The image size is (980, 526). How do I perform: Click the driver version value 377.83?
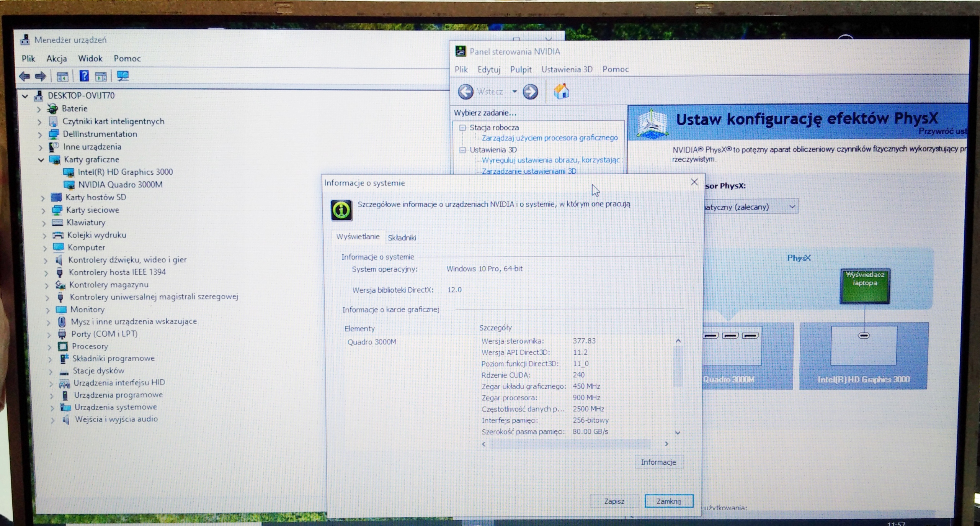[x=584, y=341]
